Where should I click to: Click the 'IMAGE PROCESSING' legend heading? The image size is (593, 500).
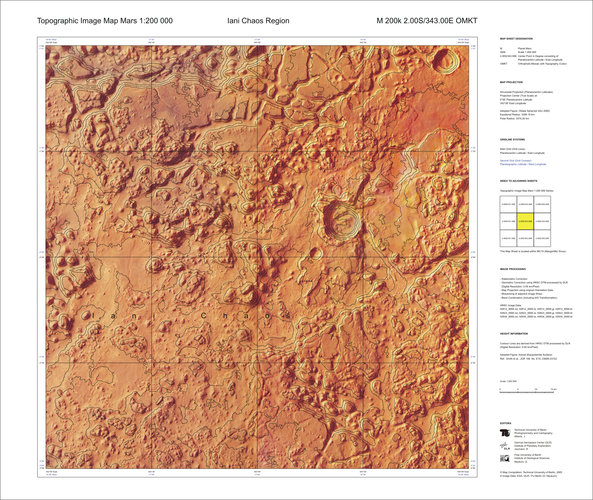[x=512, y=269]
